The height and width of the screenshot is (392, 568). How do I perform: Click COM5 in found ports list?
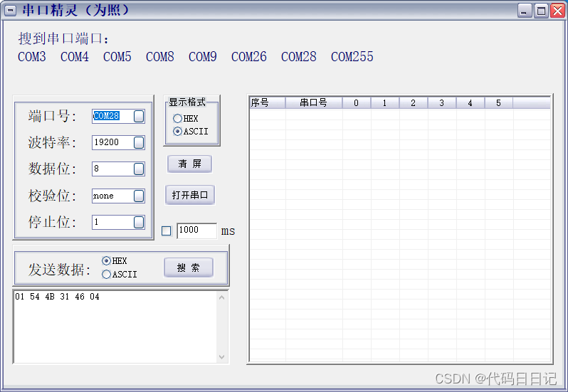coord(117,57)
